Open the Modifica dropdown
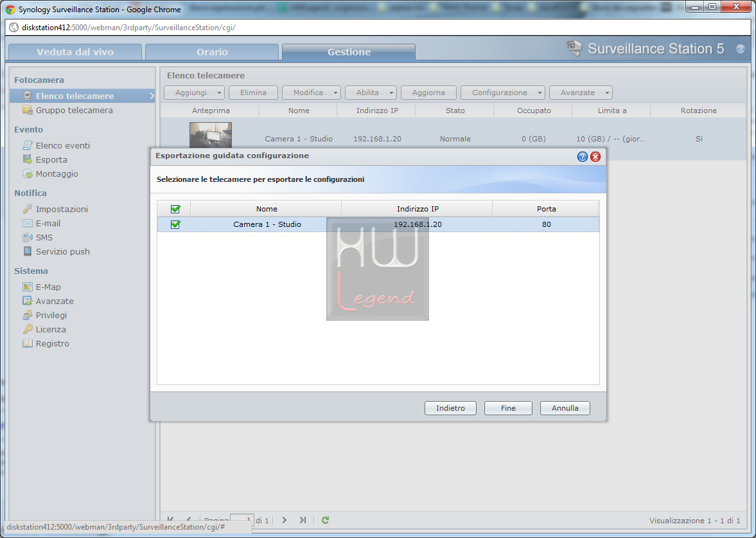This screenshot has height=538, width=756. click(312, 92)
